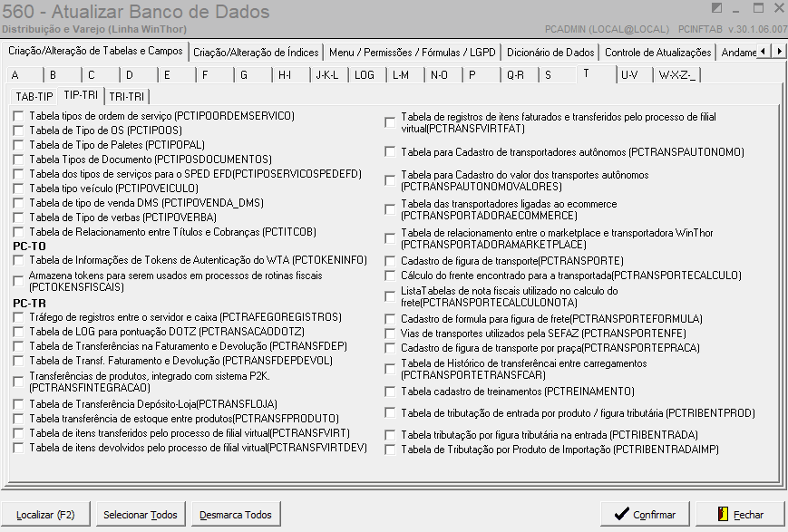788x532 pixels.
Task: Select letter tab G
Action: [x=253, y=75]
